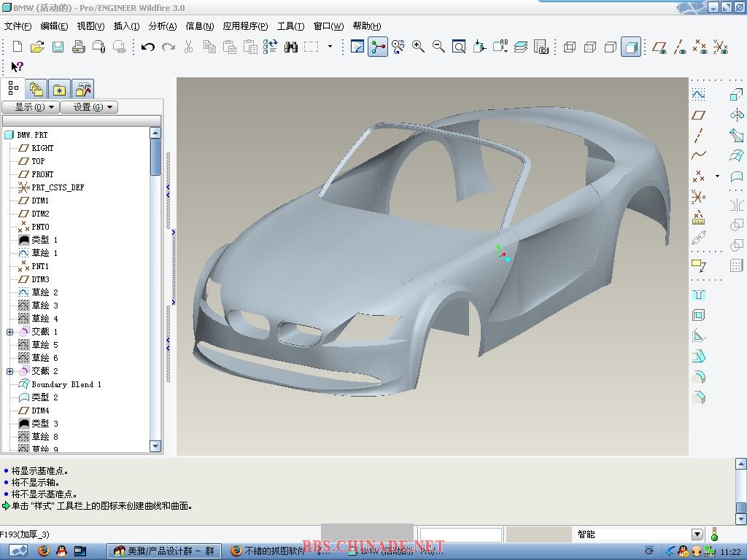The height and width of the screenshot is (560, 747).
Task: Select the Shell tool on right toolbar
Action: click(698, 315)
